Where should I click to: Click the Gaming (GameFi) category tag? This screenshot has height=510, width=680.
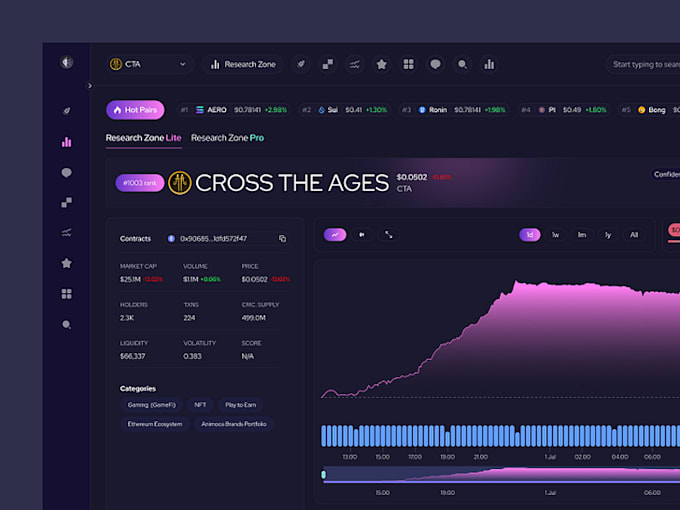point(152,405)
